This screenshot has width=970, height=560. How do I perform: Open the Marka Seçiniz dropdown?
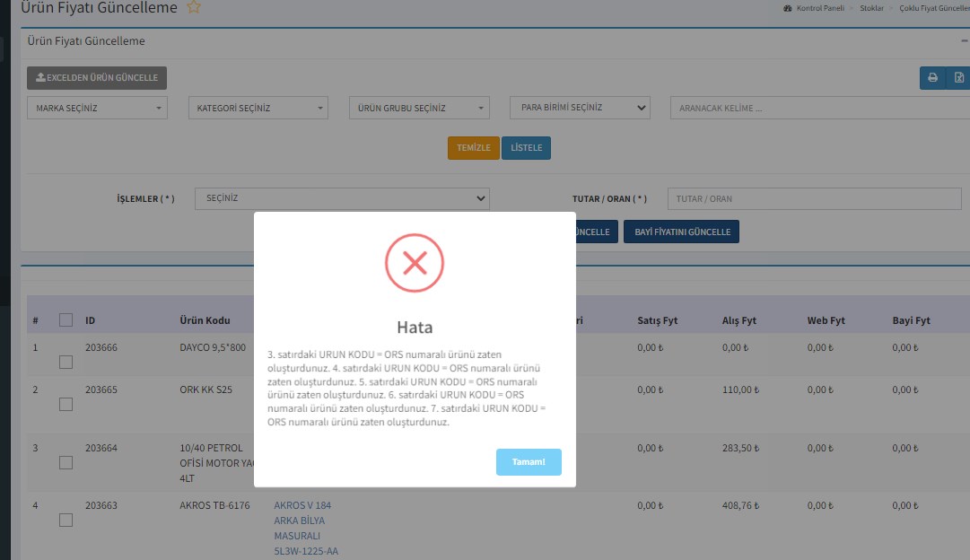tap(98, 108)
